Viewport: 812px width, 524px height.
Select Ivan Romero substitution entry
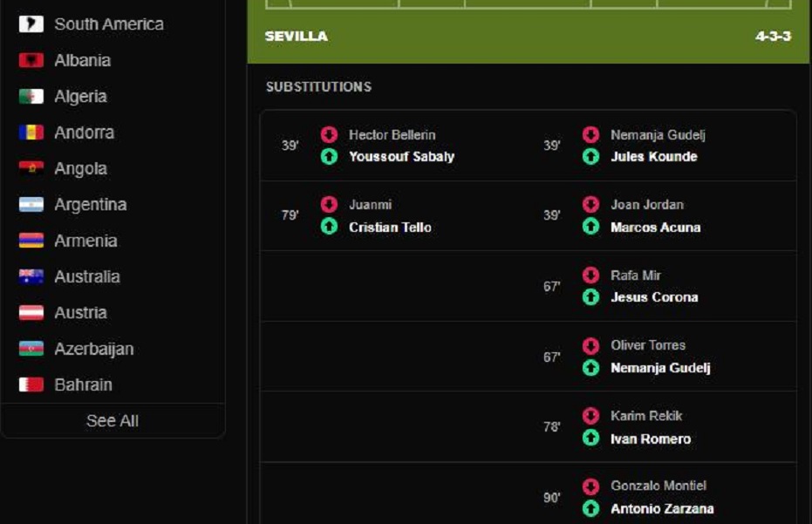pos(651,439)
